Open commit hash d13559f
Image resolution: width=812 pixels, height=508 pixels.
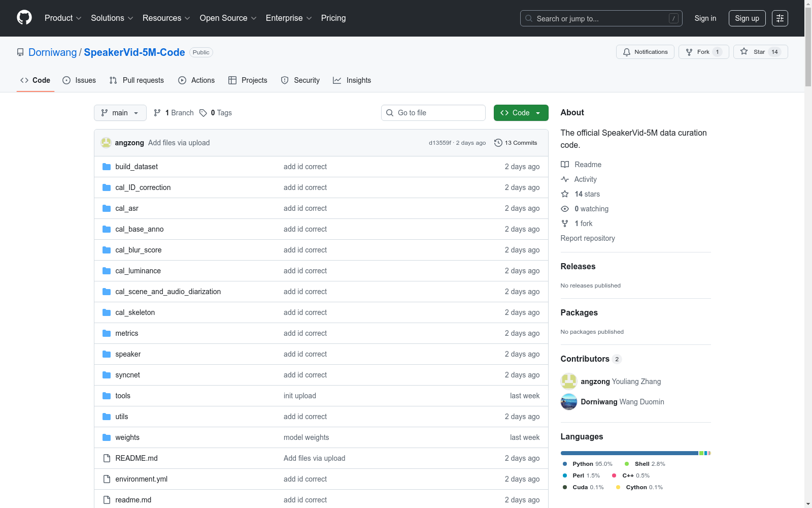pyautogui.click(x=440, y=143)
